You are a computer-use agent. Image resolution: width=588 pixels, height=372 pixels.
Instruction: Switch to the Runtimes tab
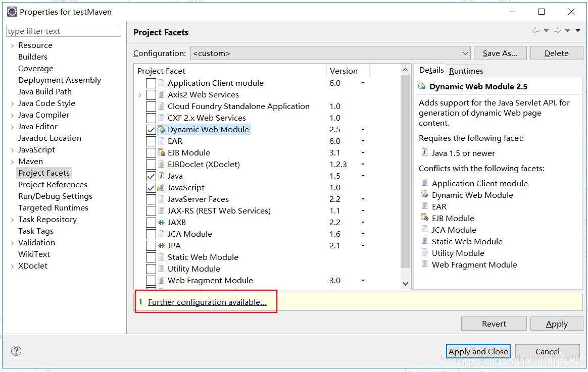[465, 71]
